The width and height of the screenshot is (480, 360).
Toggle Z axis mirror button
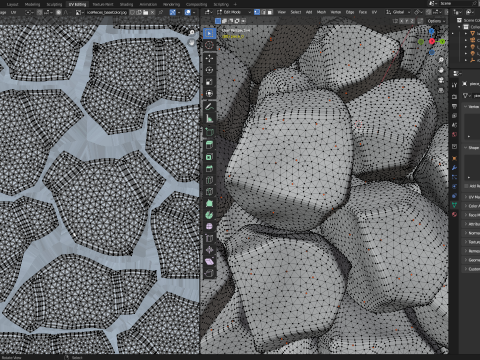[x=412, y=21]
